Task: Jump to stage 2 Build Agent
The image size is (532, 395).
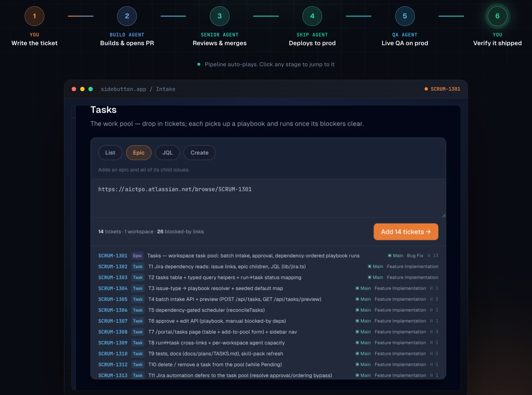Action: [127, 16]
